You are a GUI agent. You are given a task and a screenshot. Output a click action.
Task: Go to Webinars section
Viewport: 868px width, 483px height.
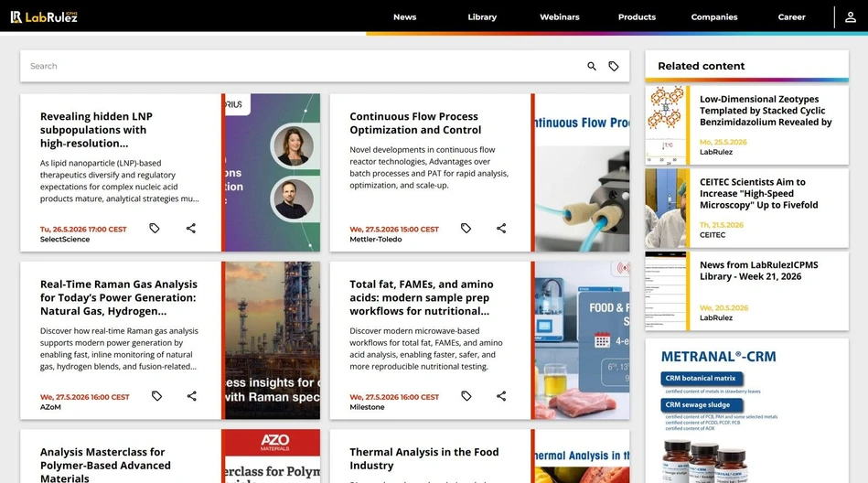pos(560,17)
